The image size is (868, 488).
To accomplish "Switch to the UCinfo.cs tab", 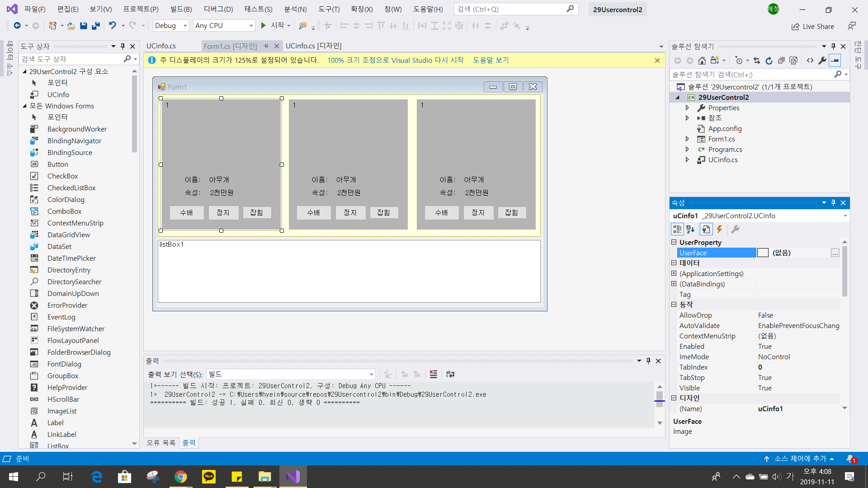I will 161,46.
